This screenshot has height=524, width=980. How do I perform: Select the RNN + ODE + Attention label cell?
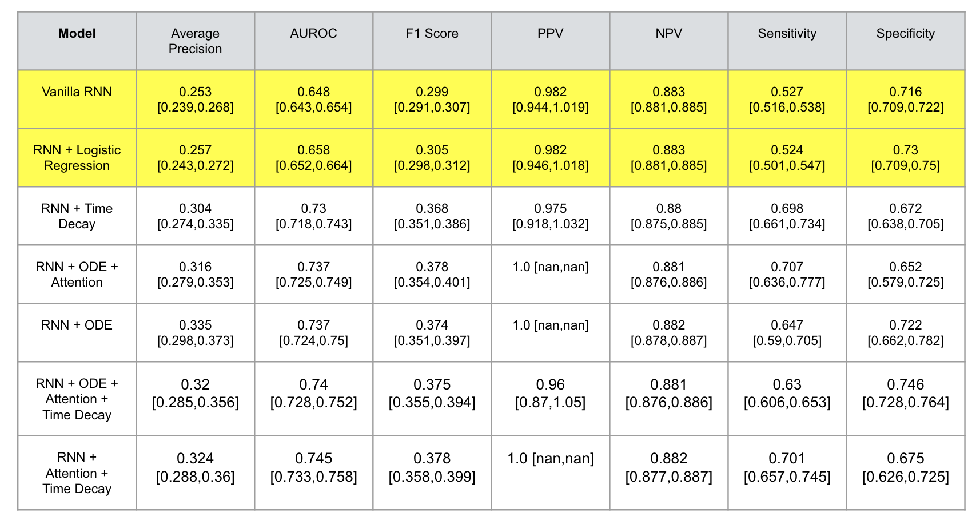[x=77, y=275]
